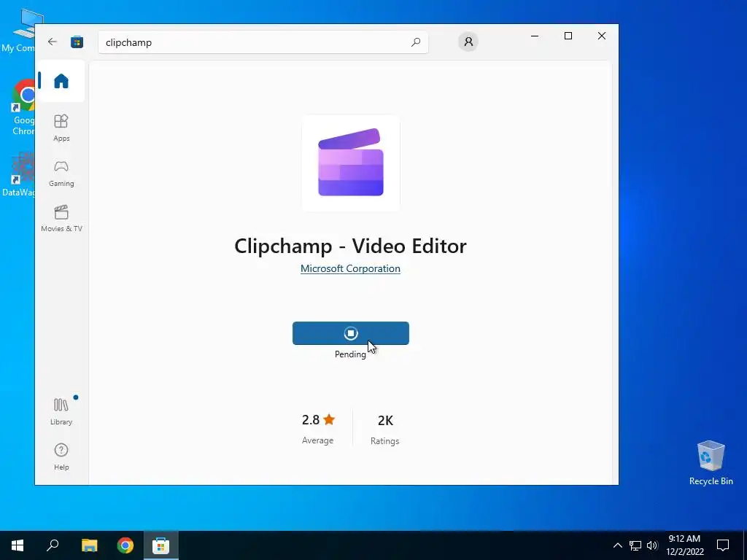Go back using the Store back arrow
747x560 pixels.
tap(53, 42)
